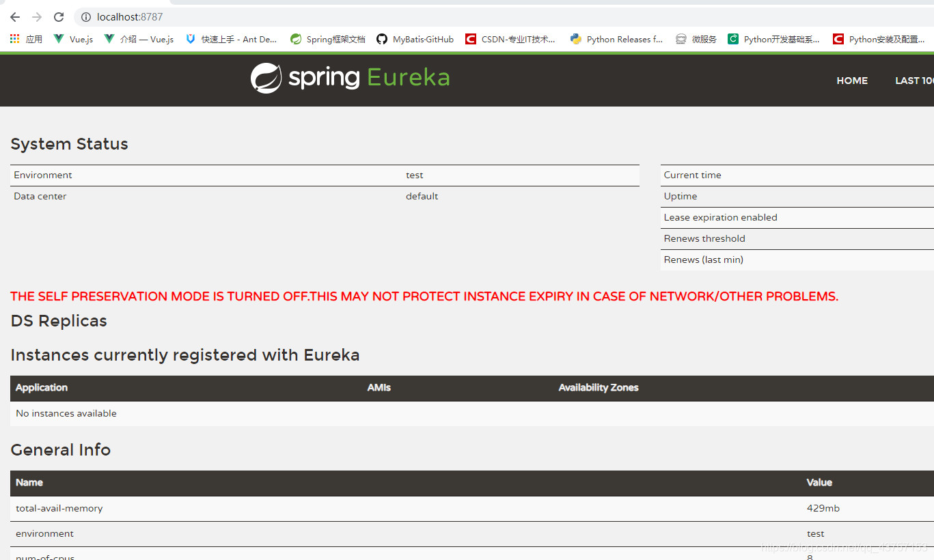Image resolution: width=934 pixels, height=560 pixels.
Task: Click Lease expiration enabled label
Action: pyautogui.click(x=720, y=218)
